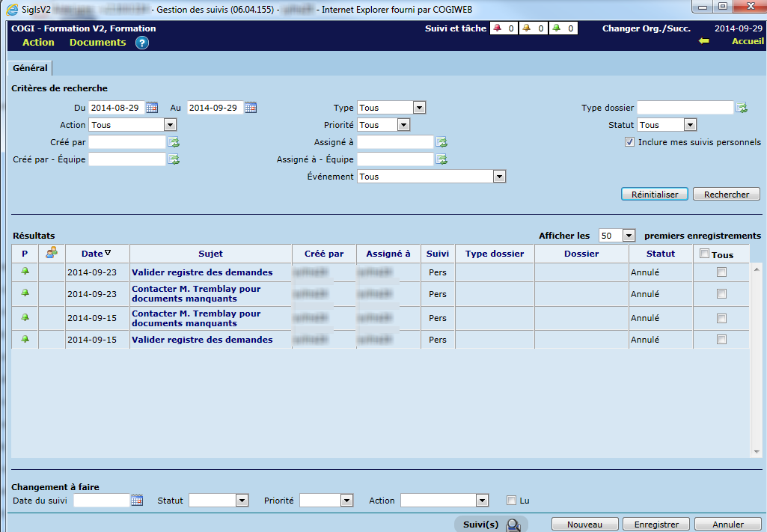Click the 'Réinitialiser' button
Image resolution: width=767 pixels, height=532 pixels.
click(655, 195)
